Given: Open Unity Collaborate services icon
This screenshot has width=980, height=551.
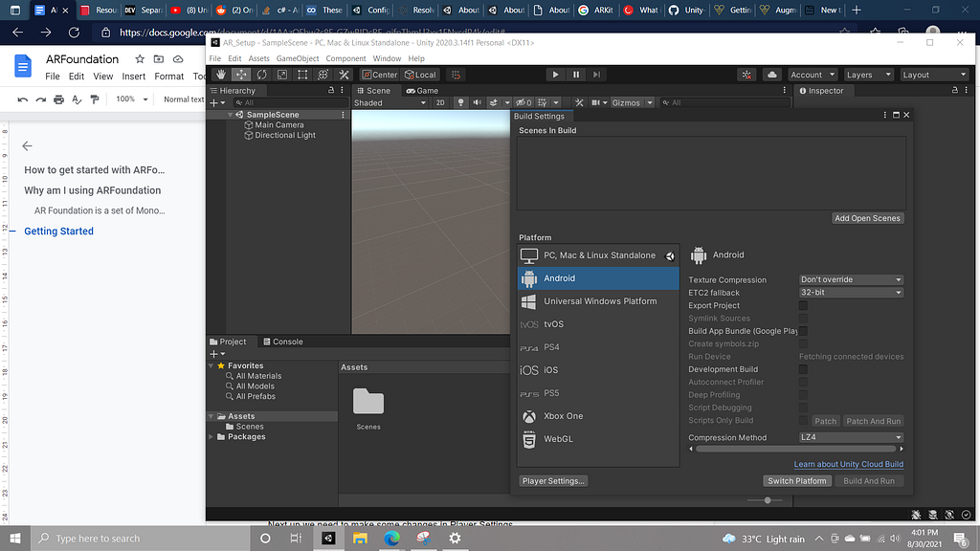Looking at the screenshot, I should (x=746, y=75).
